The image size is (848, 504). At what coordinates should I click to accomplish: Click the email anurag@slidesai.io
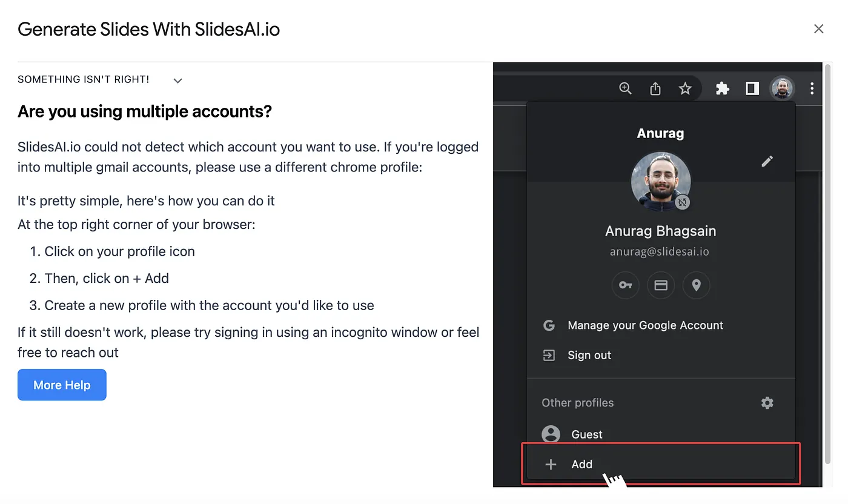tap(660, 251)
